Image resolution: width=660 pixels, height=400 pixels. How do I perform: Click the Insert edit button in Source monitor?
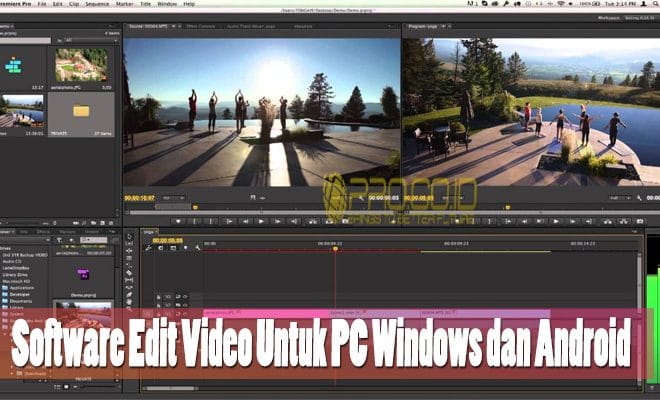[x=312, y=221]
